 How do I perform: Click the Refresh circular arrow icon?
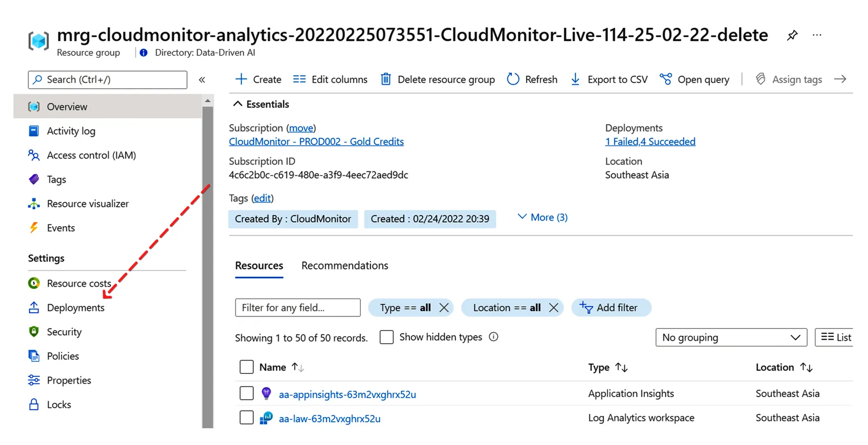tap(513, 79)
